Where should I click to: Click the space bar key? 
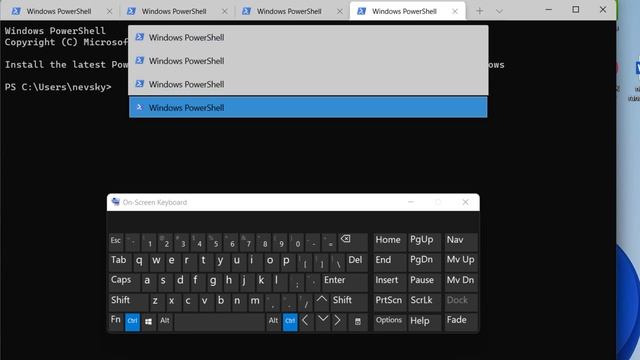220,322
